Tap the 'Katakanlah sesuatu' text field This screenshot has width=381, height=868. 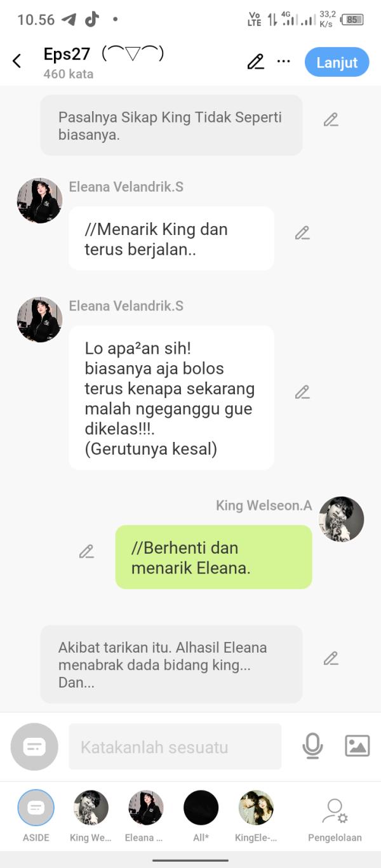pyautogui.click(x=175, y=747)
